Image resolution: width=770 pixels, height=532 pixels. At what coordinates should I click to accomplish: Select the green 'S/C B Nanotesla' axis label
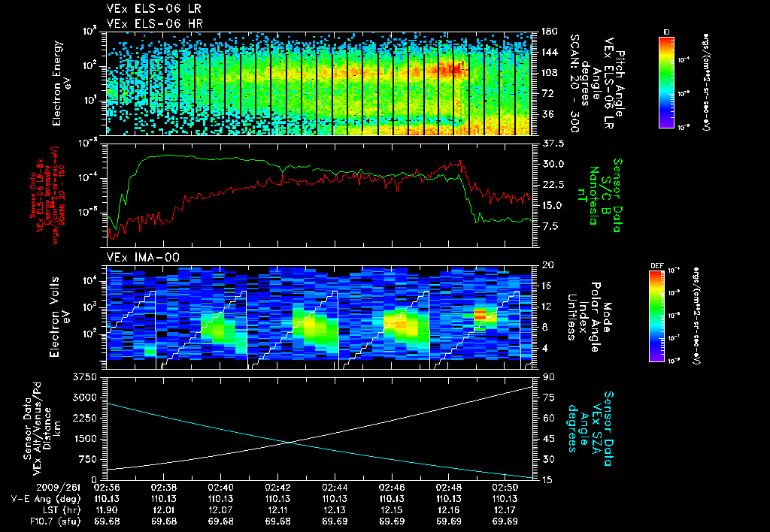pyautogui.click(x=599, y=196)
